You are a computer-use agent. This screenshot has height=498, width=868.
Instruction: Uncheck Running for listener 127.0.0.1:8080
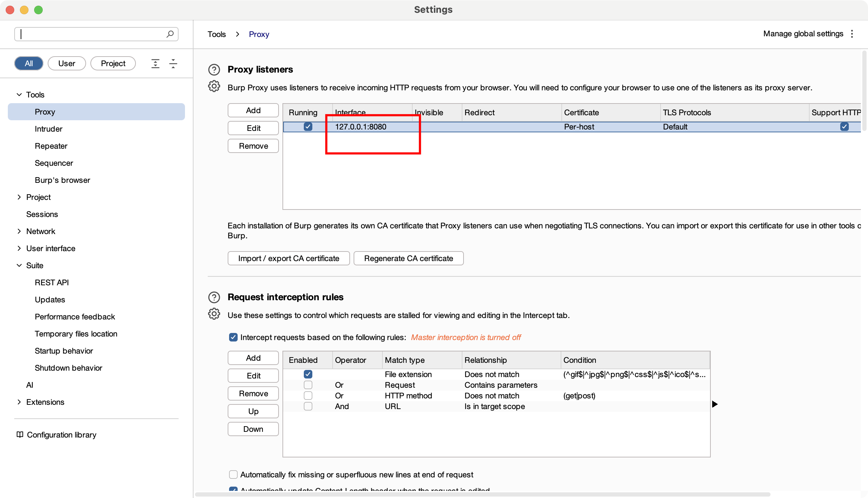coord(308,127)
